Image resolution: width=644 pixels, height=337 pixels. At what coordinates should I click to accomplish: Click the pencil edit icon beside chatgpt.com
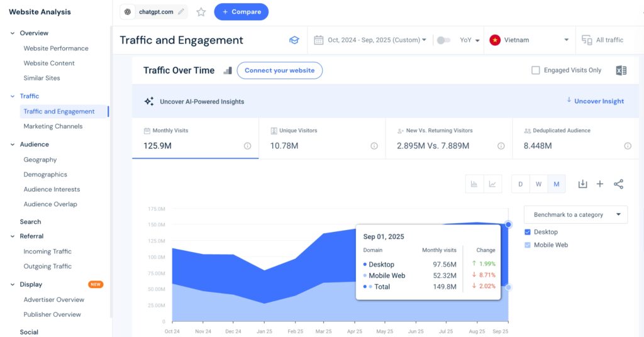click(x=181, y=12)
